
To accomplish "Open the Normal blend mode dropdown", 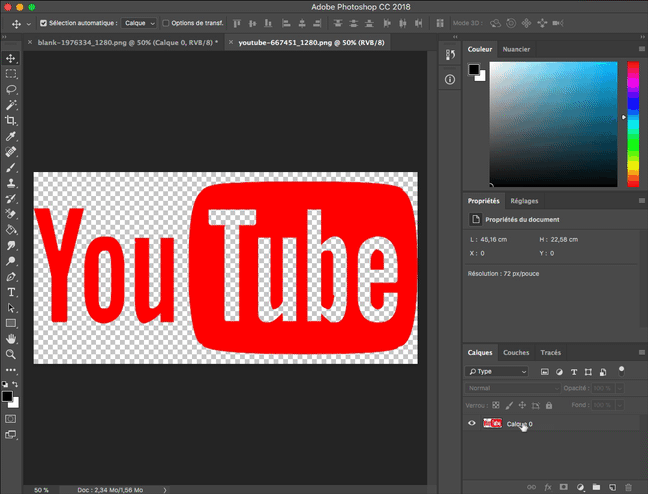I will 512,388.
